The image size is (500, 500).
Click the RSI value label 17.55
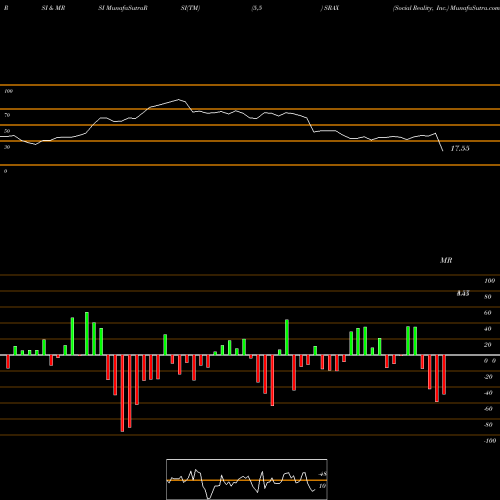tap(460, 148)
